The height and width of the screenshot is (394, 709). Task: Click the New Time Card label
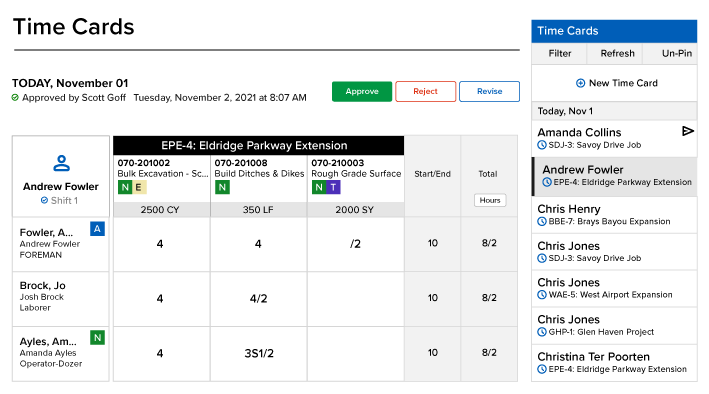pos(623,83)
